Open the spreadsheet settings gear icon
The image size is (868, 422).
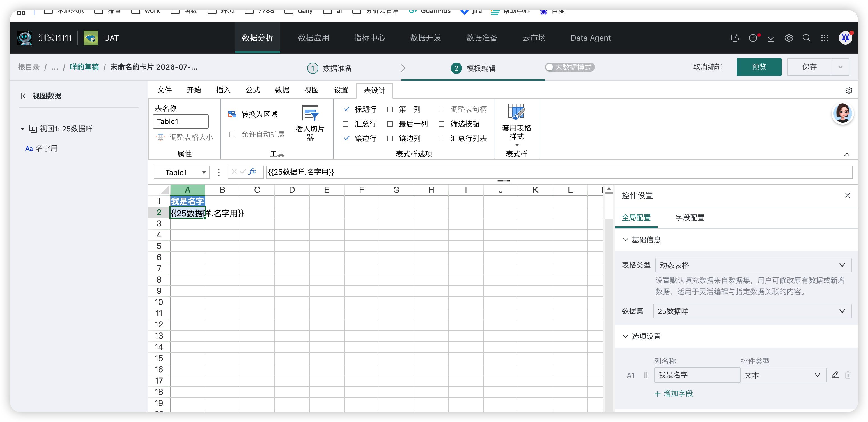tap(849, 90)
